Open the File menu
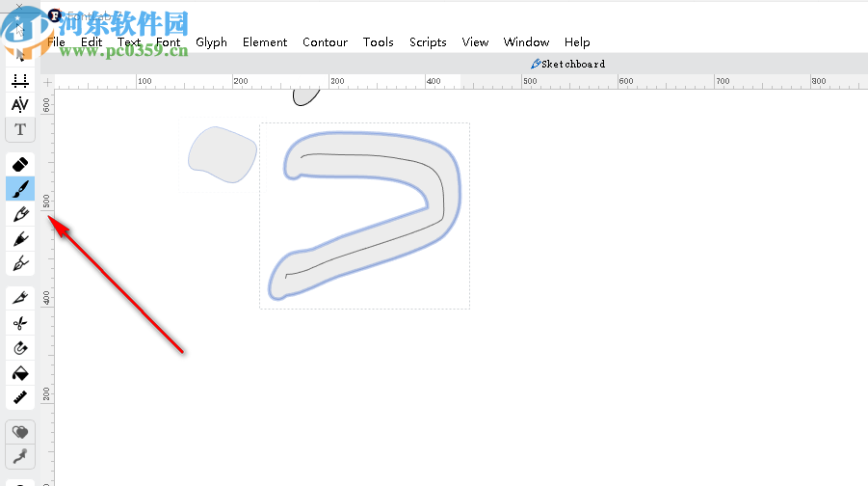Screen dimensions: 868x486 [57, 42]
